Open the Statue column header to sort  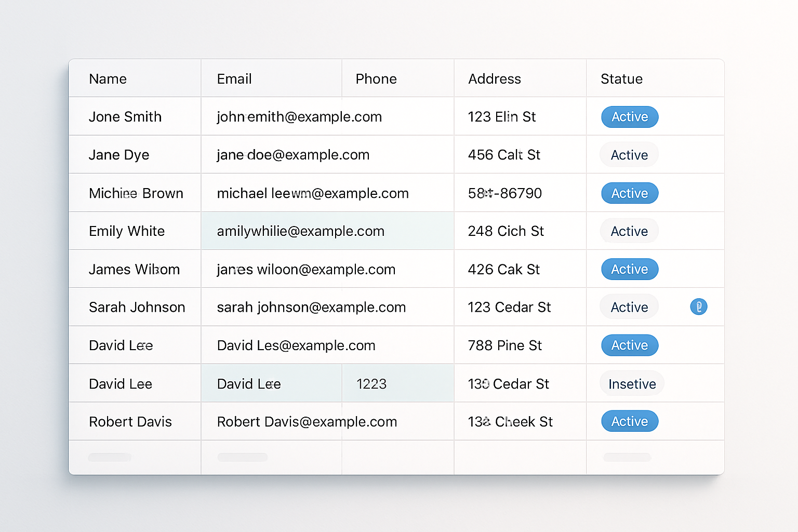621,78
